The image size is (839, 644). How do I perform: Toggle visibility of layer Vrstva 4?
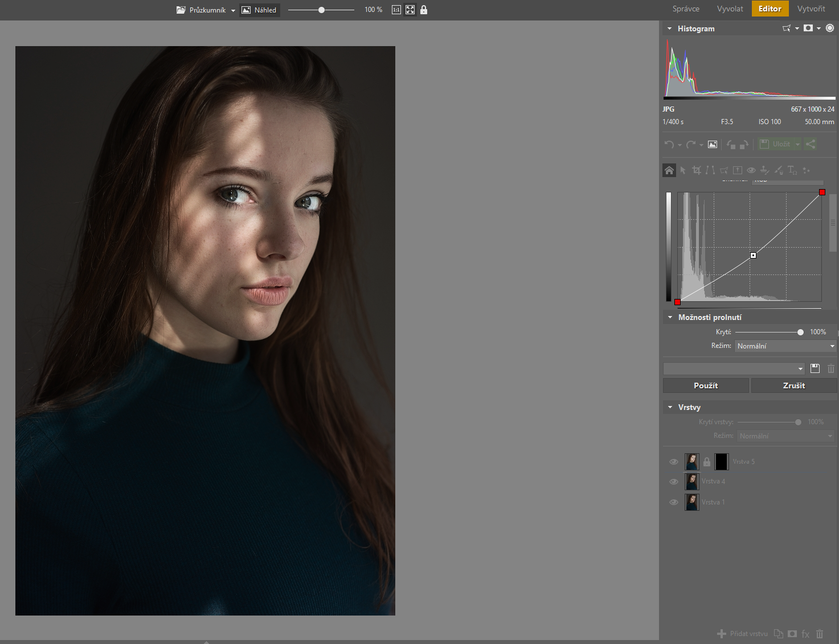(674, 482)
